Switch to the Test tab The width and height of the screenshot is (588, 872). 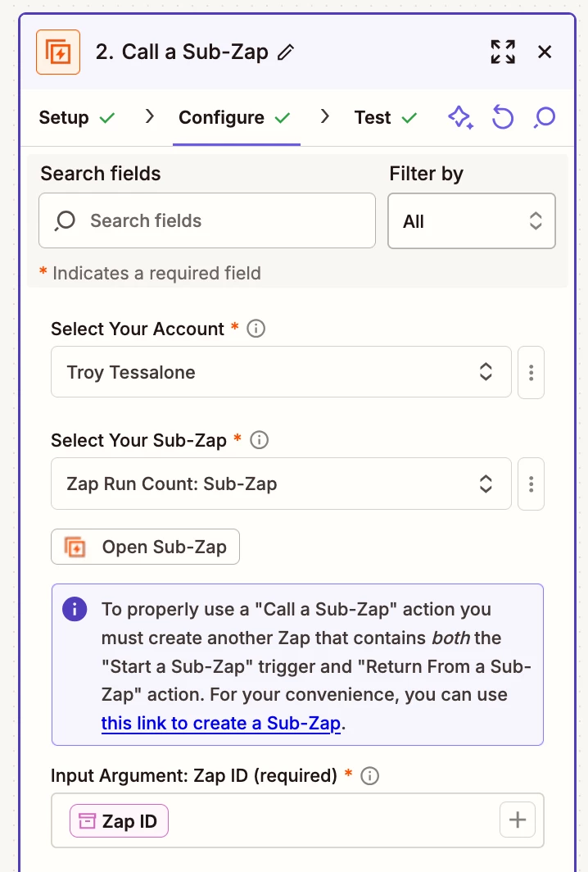coord(385,118)
